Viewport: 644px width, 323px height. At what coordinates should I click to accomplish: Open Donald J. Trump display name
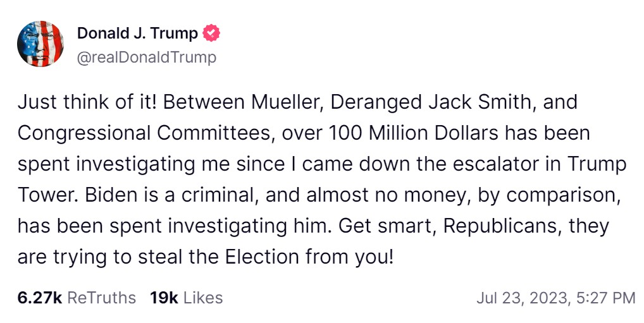[137, 34]
